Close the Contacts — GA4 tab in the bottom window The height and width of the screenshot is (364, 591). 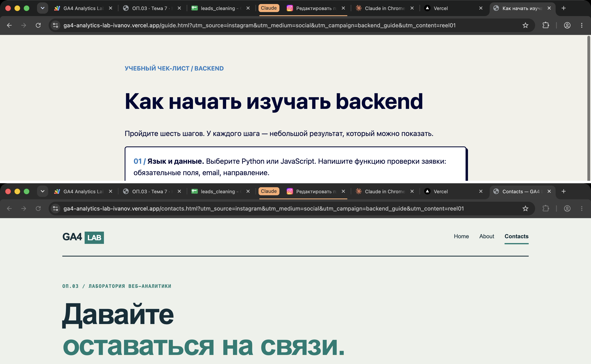pos(549,191)
